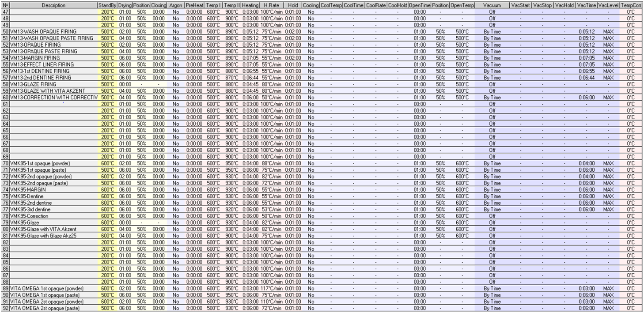This screenshot has height=313, width=644.
Task: Select the CoolRate column header
Action: 376,5
